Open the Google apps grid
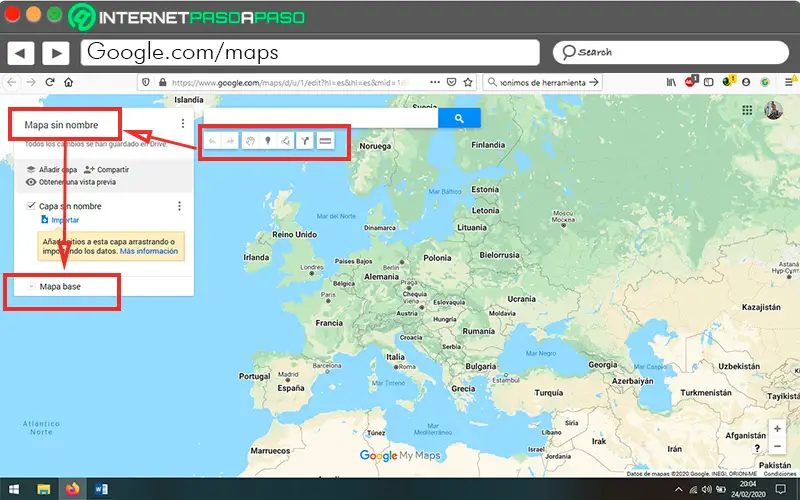This screenshot has width=800, height=500. coord(747,110)
